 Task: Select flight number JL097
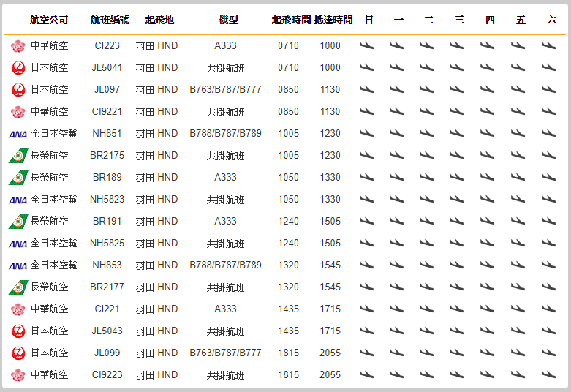click(107, 89)
